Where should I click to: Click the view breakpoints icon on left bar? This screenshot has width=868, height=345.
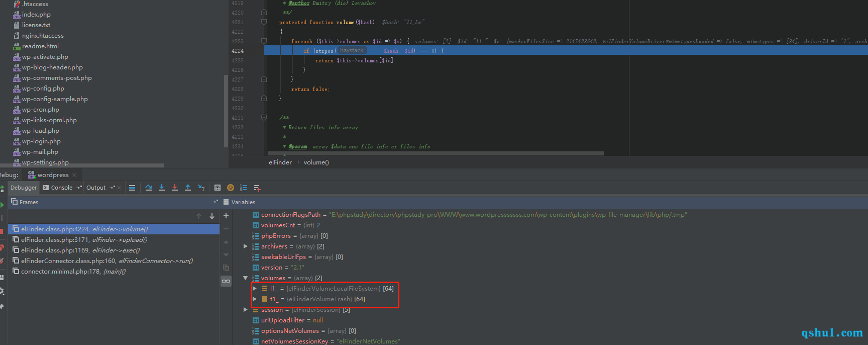[x=2, y=247]
